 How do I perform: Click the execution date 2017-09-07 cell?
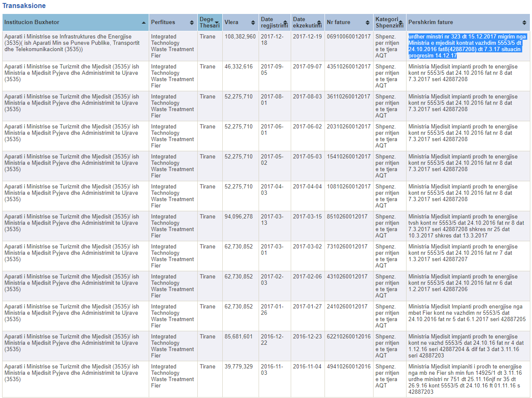(x=307, y=67)
